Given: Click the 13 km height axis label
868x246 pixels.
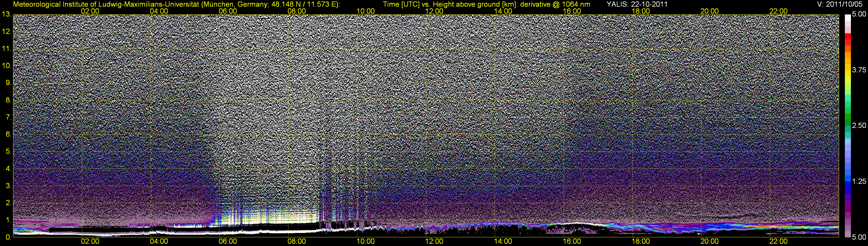Looking at the screenshot, I should 6,14.
